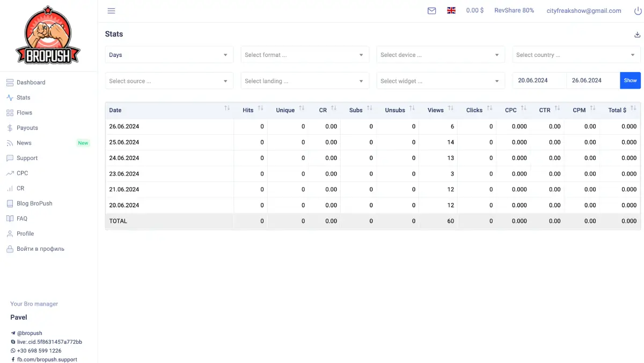The height and width of the screenshot is (363, 644).
Task: Click the hamburger menu icon
Action: tap(111, 11)
